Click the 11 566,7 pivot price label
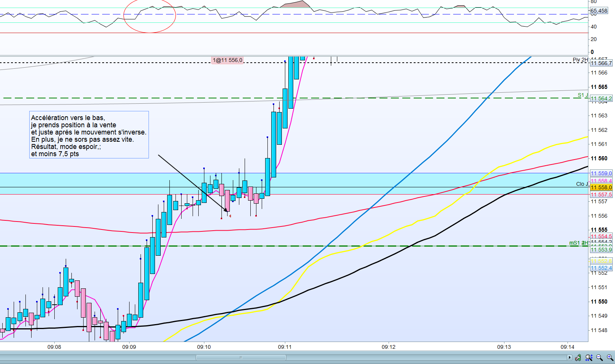The image size is (615, 364). 601,63
